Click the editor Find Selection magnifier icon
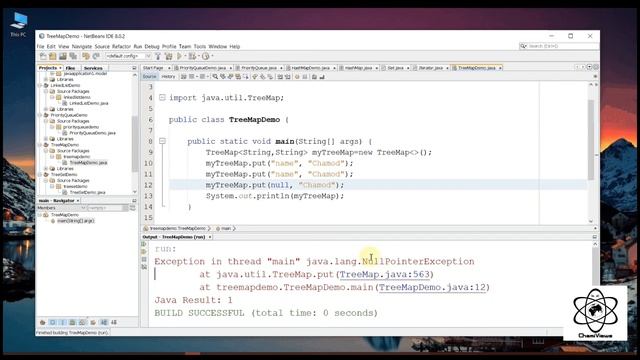The width and height of the screenshot is (640, 360). click(215, 76)
